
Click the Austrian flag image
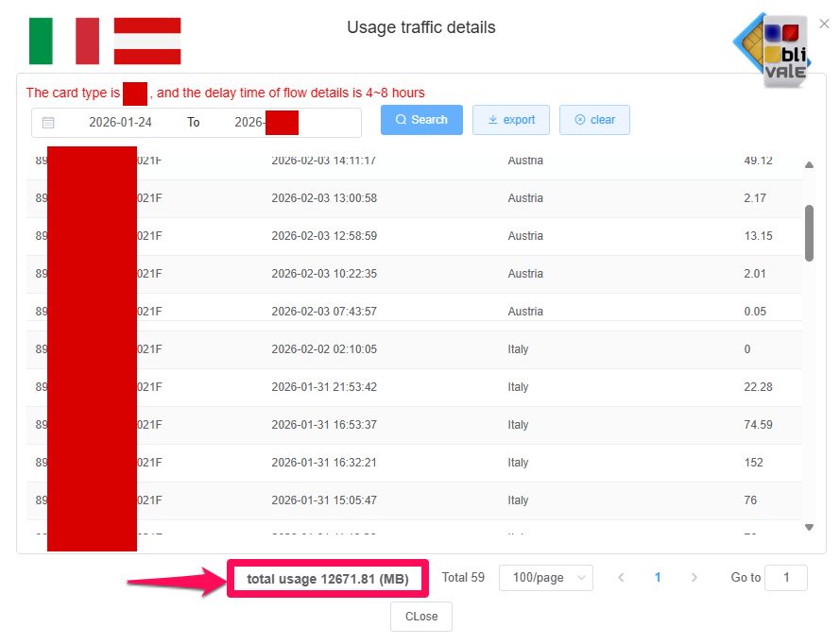[x=147, y=41]
